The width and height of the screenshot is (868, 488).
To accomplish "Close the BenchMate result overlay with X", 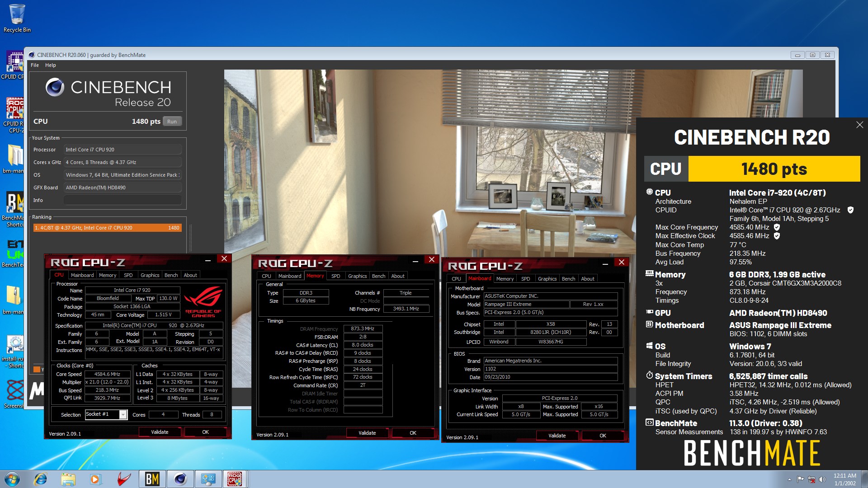I will point(859,125).
